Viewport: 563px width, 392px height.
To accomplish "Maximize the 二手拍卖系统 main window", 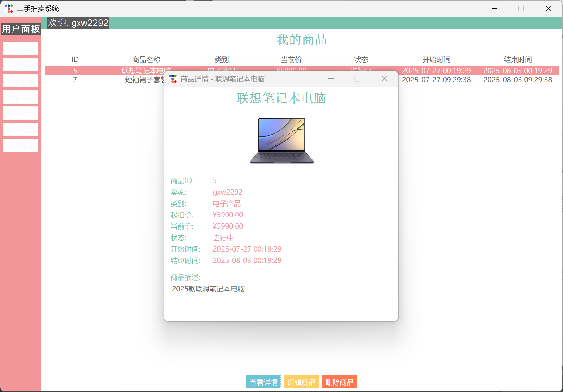I will click(x=521, y=8).
